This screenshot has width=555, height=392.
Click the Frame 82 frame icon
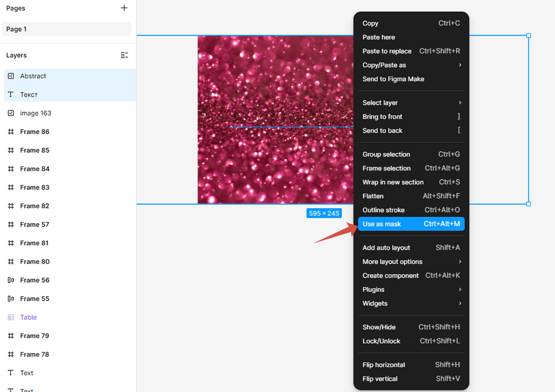point(11,206)
